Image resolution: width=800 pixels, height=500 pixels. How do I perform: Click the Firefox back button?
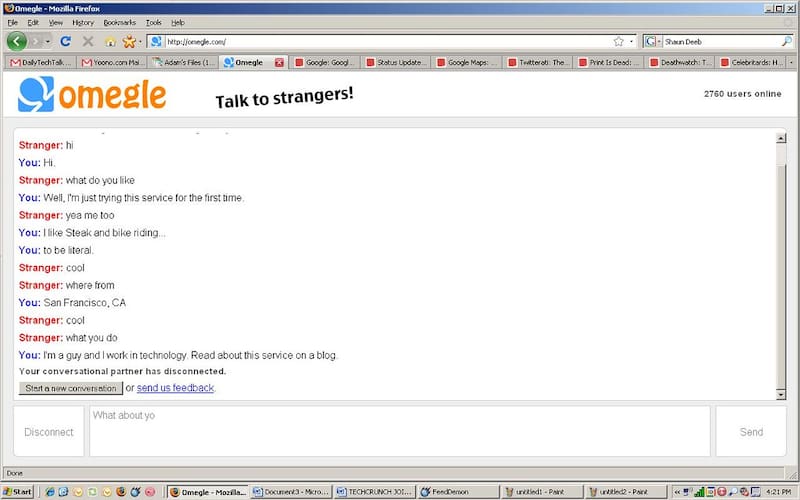pyautogui.click(x=17, y=41)
